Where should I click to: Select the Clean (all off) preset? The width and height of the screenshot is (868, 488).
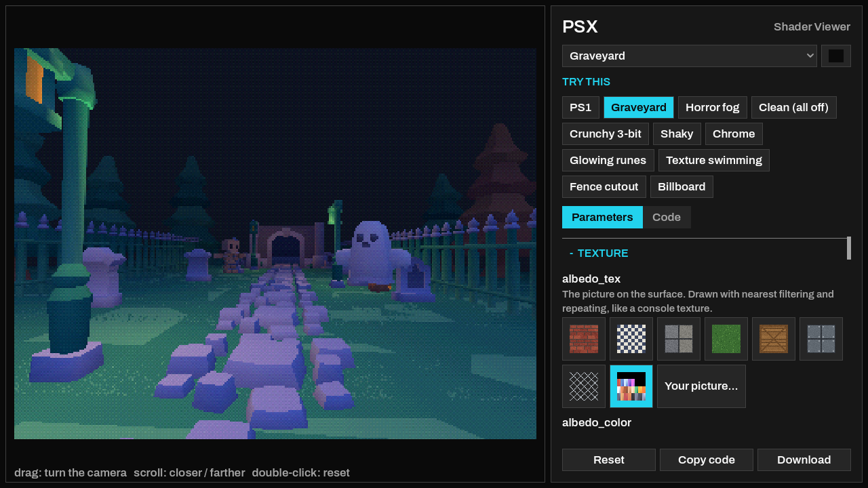(x=794, y=107)
